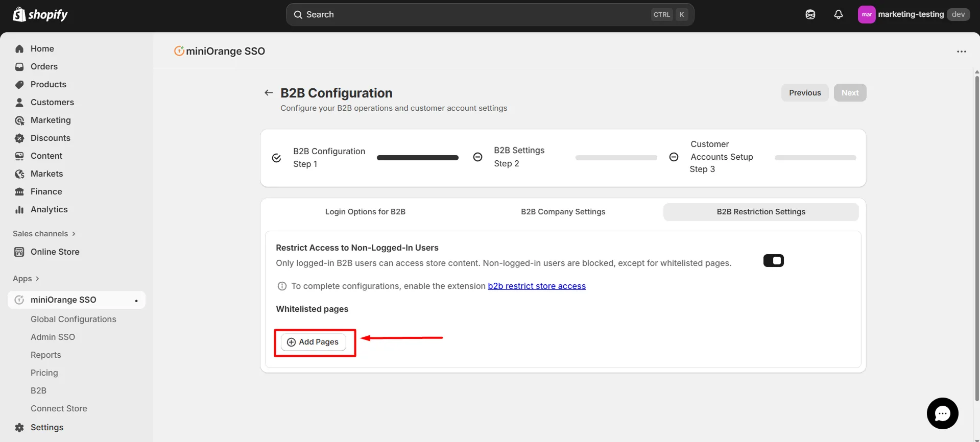The image size is (980, 442).
Task: Click the 'Whitelisted pages' label
Action: coord(312,309)
